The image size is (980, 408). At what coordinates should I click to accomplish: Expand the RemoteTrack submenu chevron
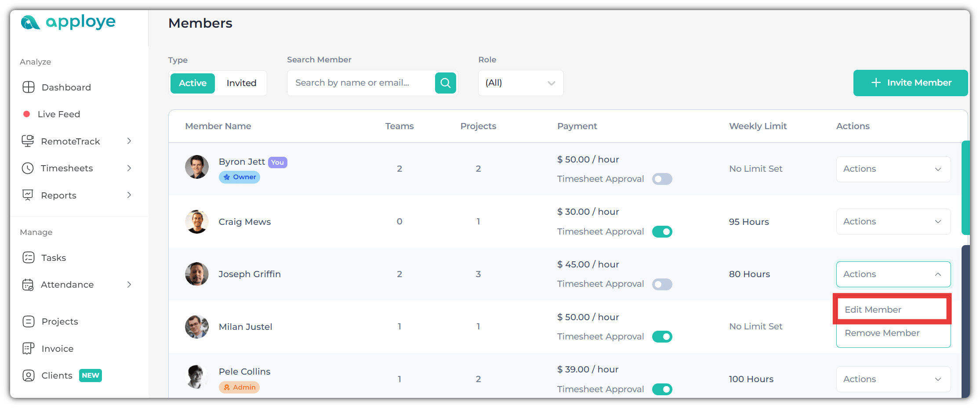[x=129, y=141]
